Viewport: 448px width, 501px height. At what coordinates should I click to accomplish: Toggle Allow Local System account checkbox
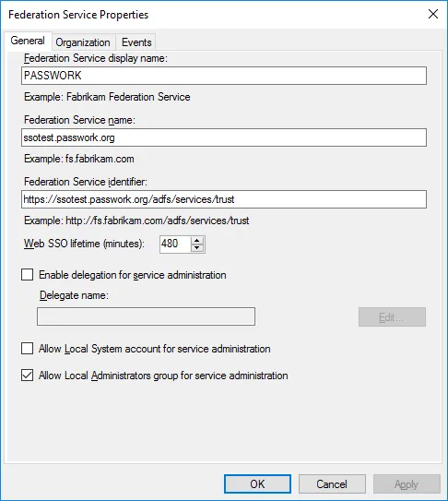pos(27,349)
